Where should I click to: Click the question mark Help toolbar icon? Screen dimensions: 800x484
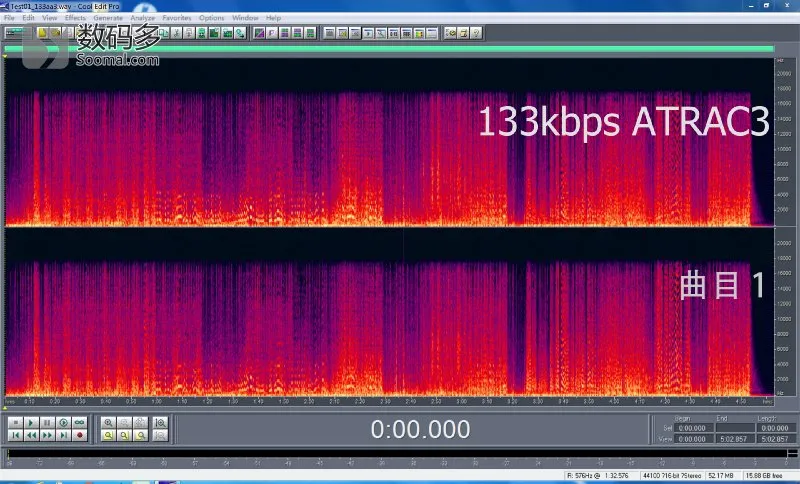(x=476, y=33)
